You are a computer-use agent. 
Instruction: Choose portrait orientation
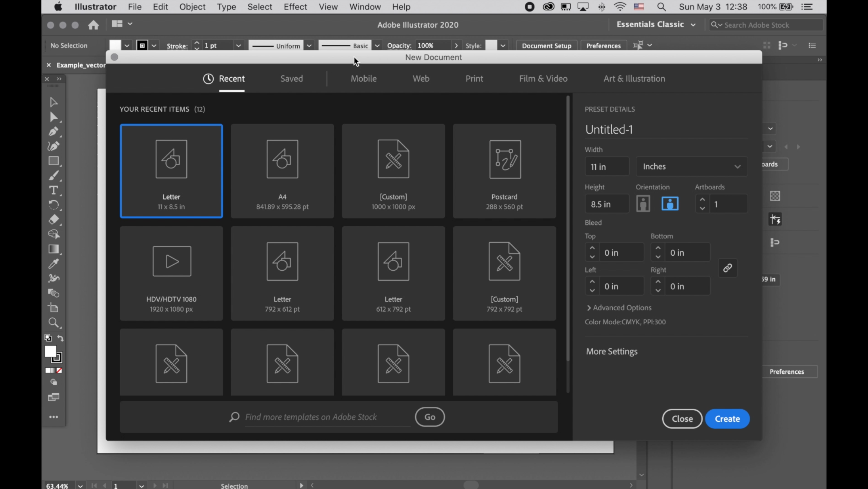(x=643, y=204)
